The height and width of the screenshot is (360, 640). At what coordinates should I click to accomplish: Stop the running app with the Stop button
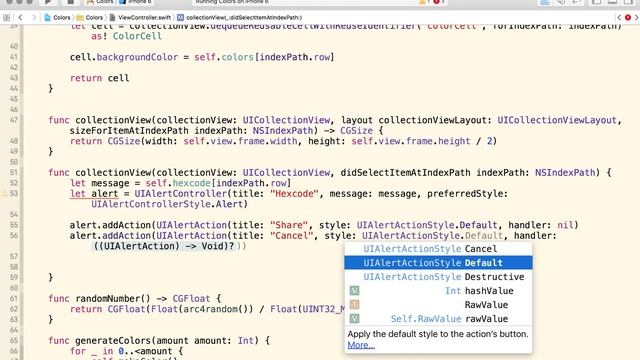[70, 2]
